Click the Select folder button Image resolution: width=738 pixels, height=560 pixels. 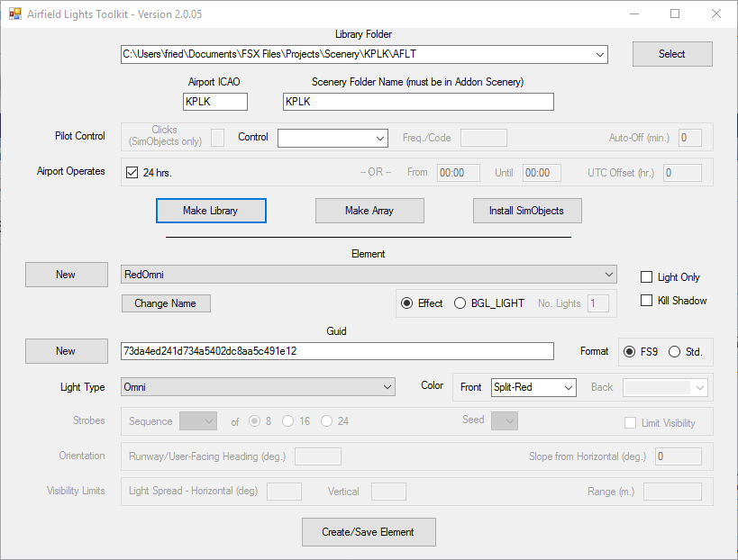pos(672,54)
